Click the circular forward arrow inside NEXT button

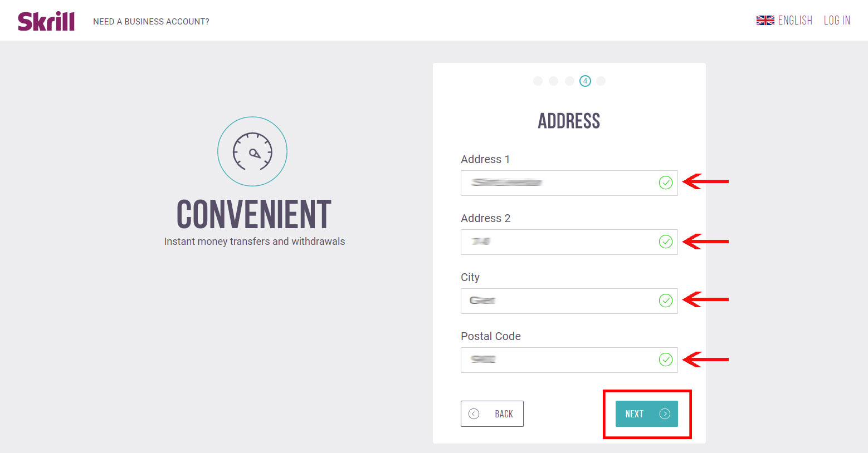(665, 413)
